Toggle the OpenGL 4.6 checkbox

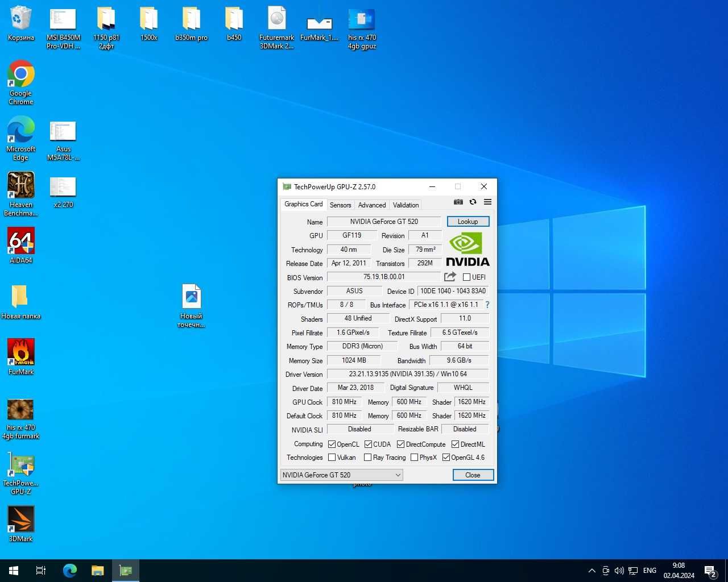tap(446, 458)
